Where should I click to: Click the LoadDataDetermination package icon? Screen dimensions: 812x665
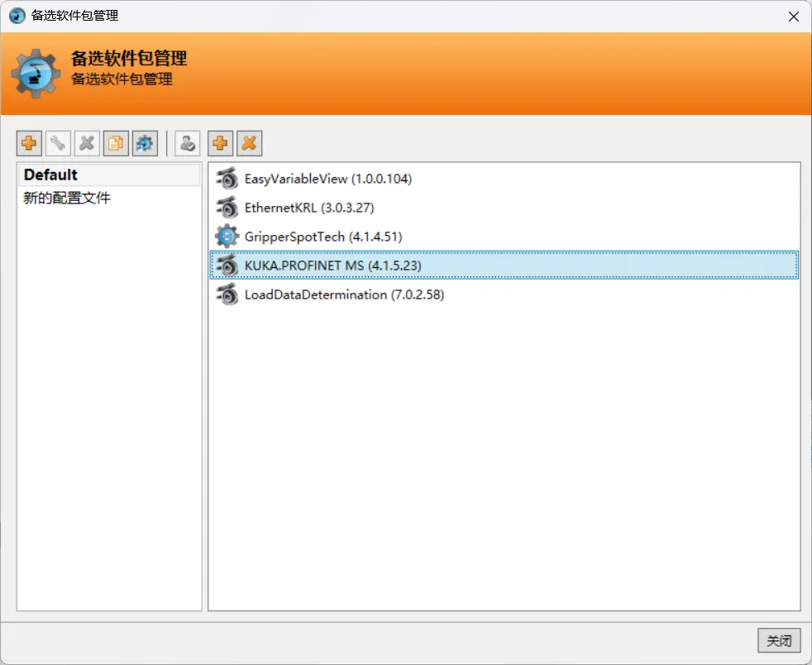tap(227, 294)
